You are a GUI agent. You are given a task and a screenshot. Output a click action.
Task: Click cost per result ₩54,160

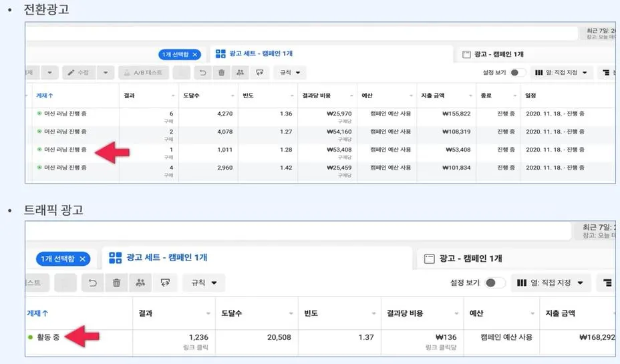tap(339, 132)
